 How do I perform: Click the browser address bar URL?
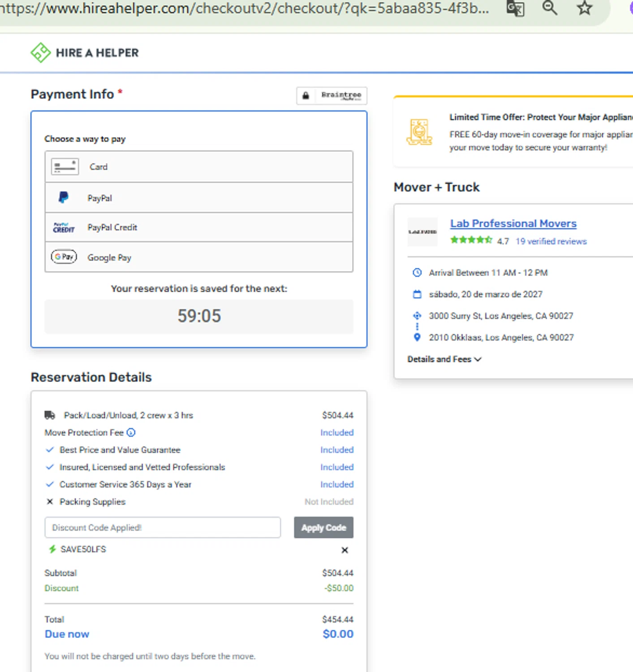(x=244, y=8)
